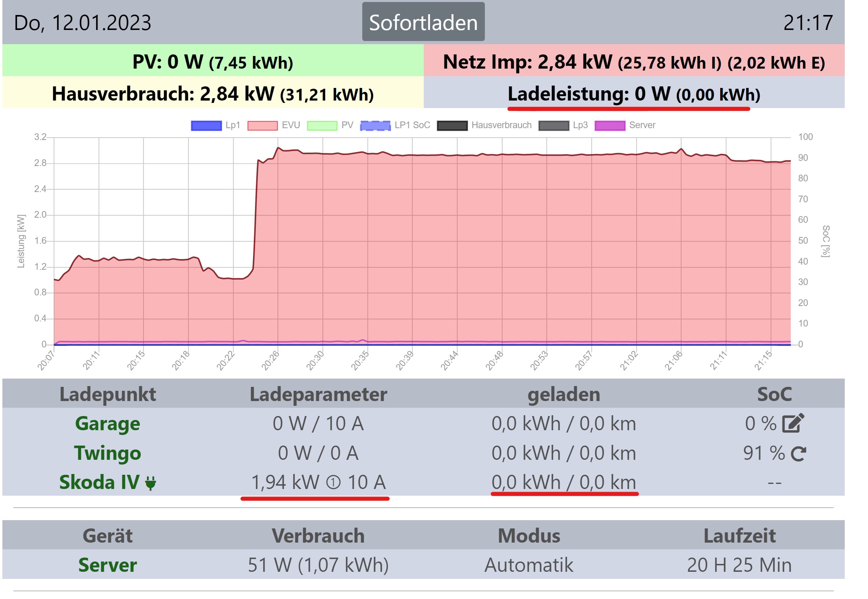Toggle EVU dataset in chart legend
868x599 pixels.
tap(263, 125)
